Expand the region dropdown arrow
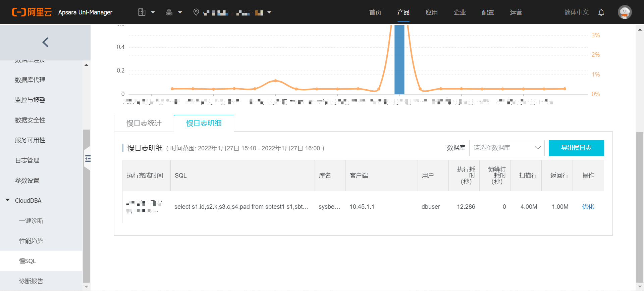 (x=269, y=12)
